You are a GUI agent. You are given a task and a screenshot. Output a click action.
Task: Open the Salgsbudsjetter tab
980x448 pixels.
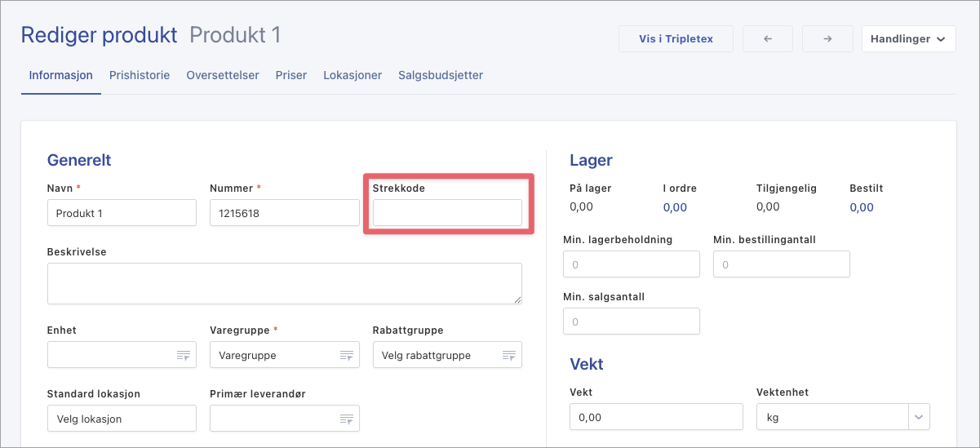click(441, 75)
